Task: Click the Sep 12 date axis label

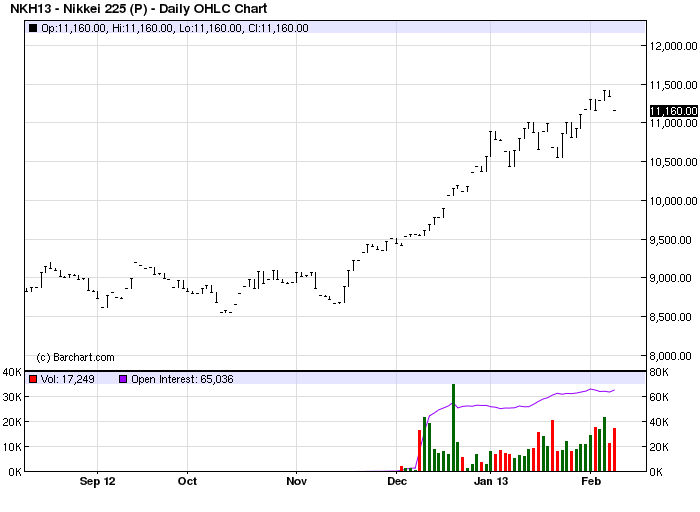Action: pyautogui.click(x=97, y=481)
